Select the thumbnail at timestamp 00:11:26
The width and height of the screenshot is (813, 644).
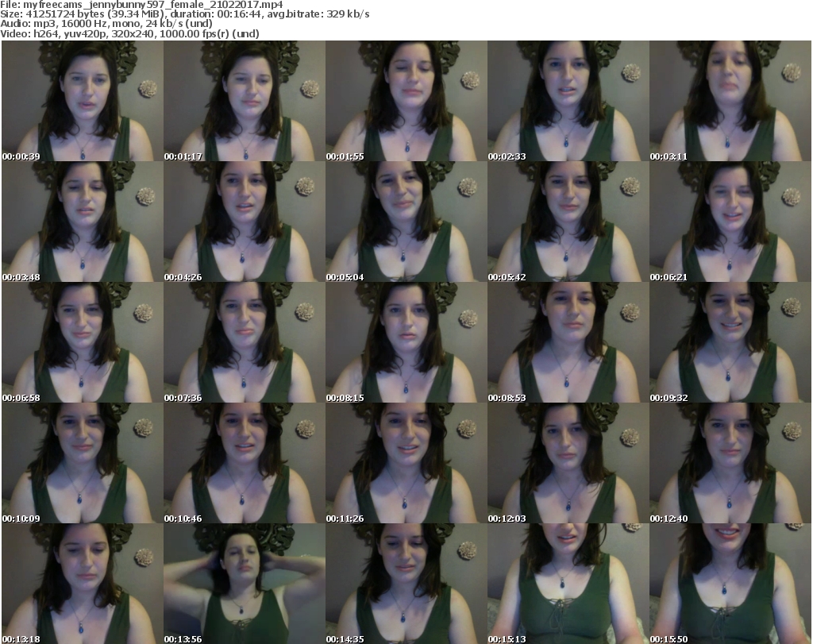406,463
